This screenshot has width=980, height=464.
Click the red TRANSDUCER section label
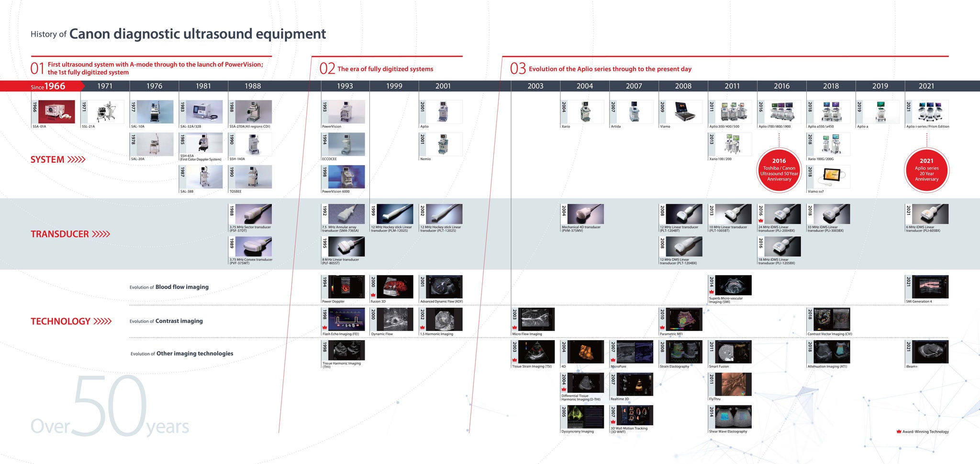[70, 234]
